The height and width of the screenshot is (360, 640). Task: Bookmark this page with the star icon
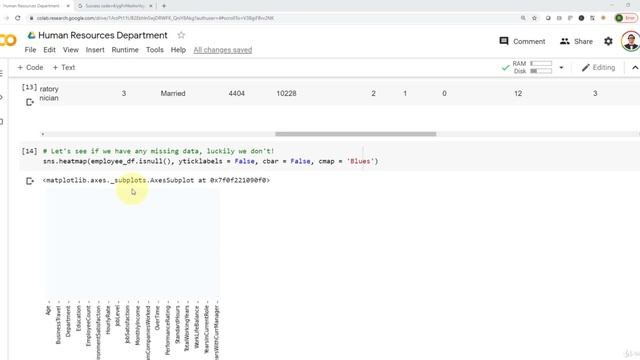[534, 18]
